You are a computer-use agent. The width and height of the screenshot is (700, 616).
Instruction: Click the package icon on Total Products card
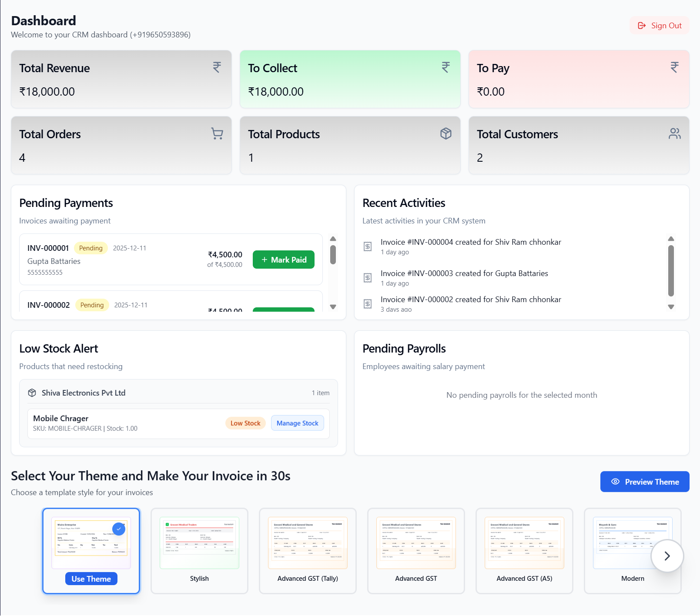(x=445, y=133)
